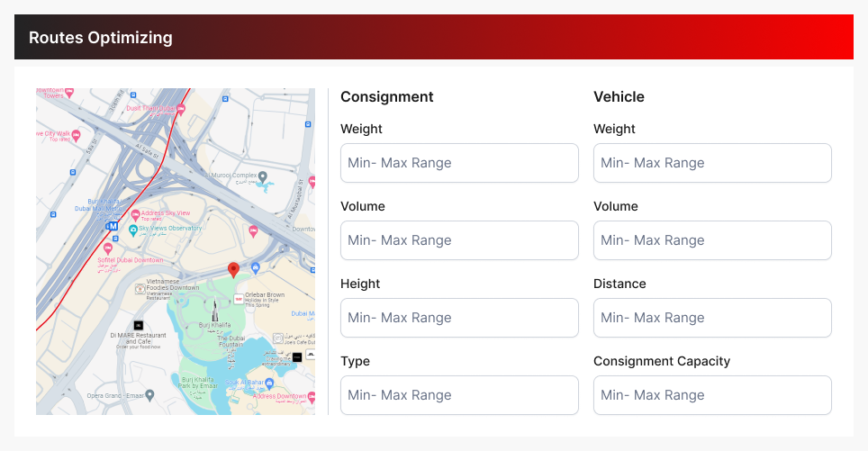868x451 pixels.
Task: Click the Address Sky View hotel marker
Action: [135, 215]
